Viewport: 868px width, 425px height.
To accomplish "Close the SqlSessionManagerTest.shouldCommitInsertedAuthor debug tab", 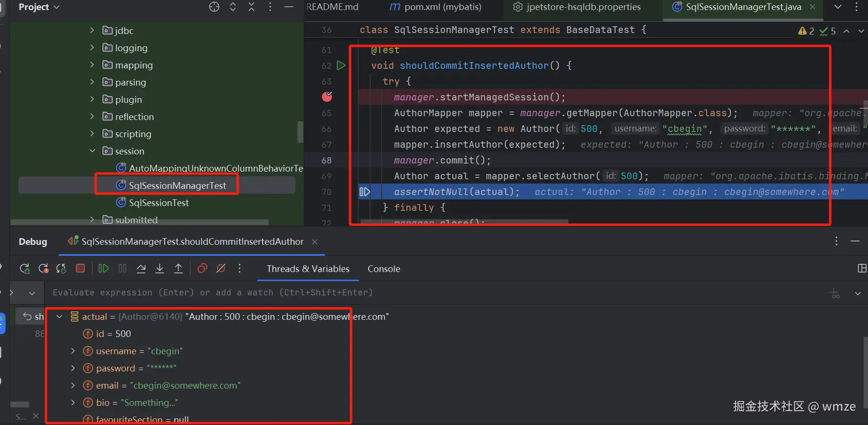I will (x=315, y=242).
